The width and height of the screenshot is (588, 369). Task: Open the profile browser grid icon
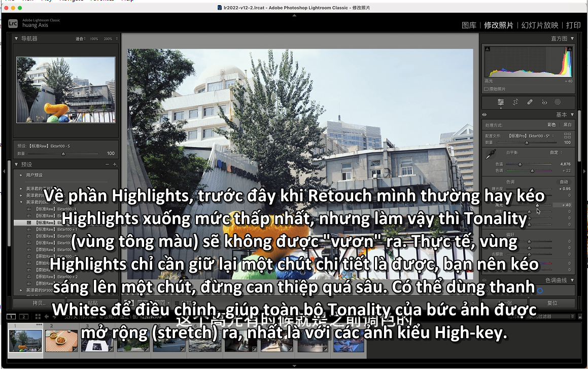[x=567, y=136]
